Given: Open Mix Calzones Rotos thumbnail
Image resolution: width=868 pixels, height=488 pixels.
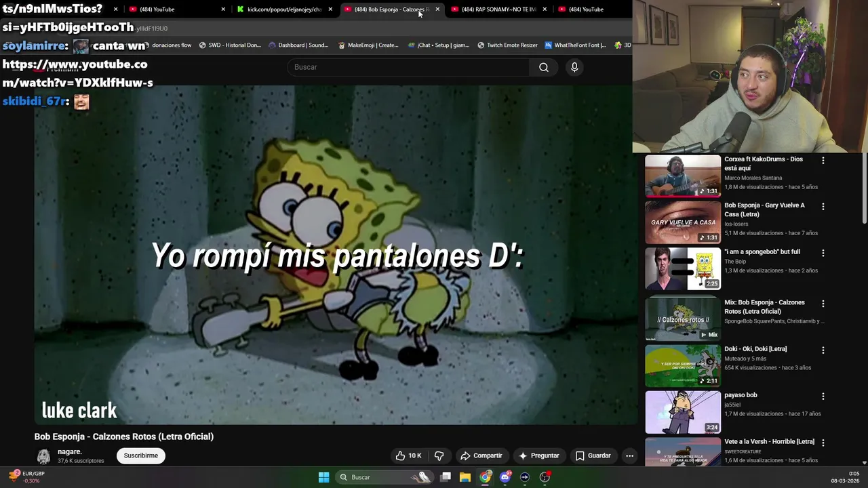Looking at the screenshot, I should click(x=682, y=319).
